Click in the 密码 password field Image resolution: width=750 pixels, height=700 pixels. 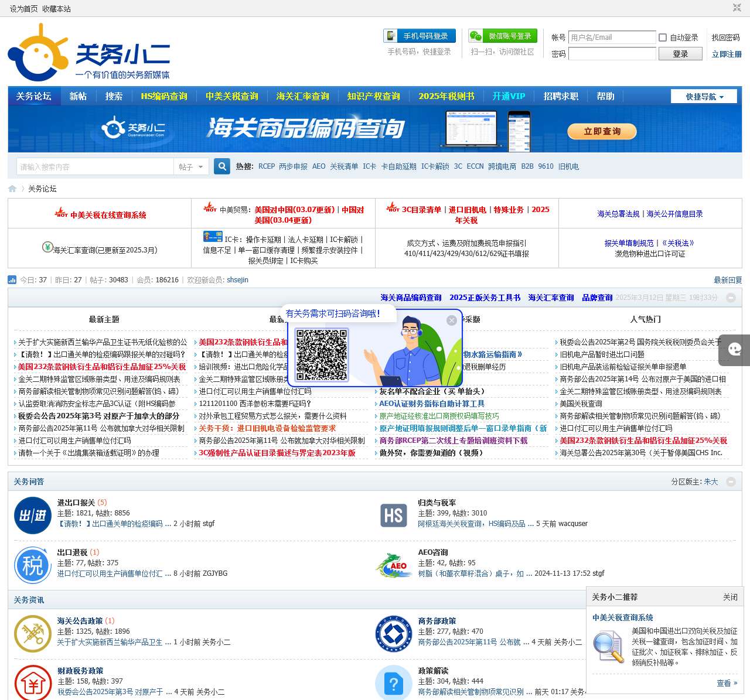point(612,54)
